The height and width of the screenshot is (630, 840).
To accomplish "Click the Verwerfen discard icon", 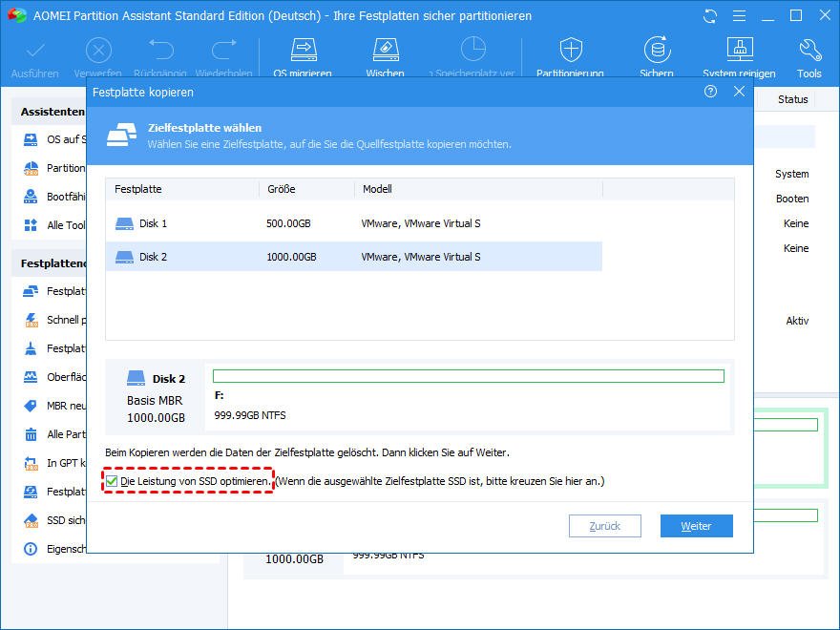I will pyautogui.click(x=98, y=52).
